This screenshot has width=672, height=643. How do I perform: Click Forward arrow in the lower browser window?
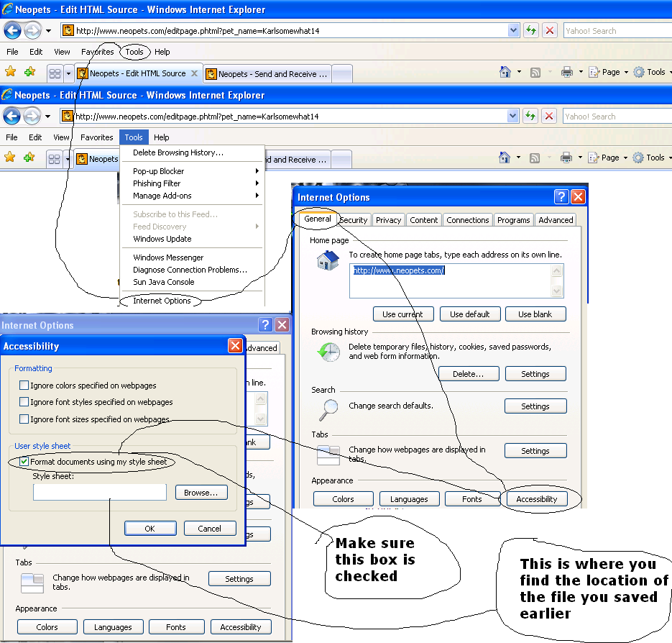pyautogui.click(x=32, y=117)
